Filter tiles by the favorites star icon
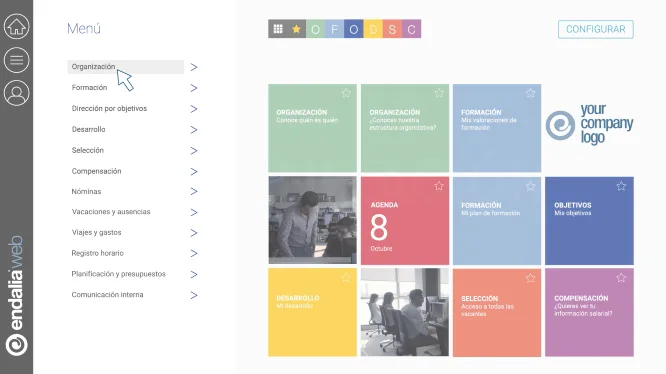This screenshot has height=374, width=666. (x=296, y=29)
